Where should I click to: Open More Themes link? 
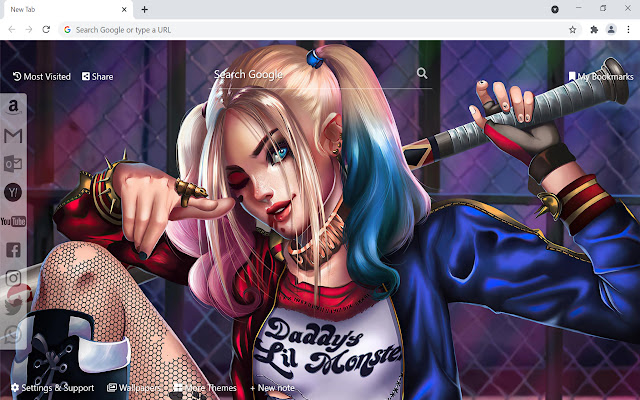205,388
